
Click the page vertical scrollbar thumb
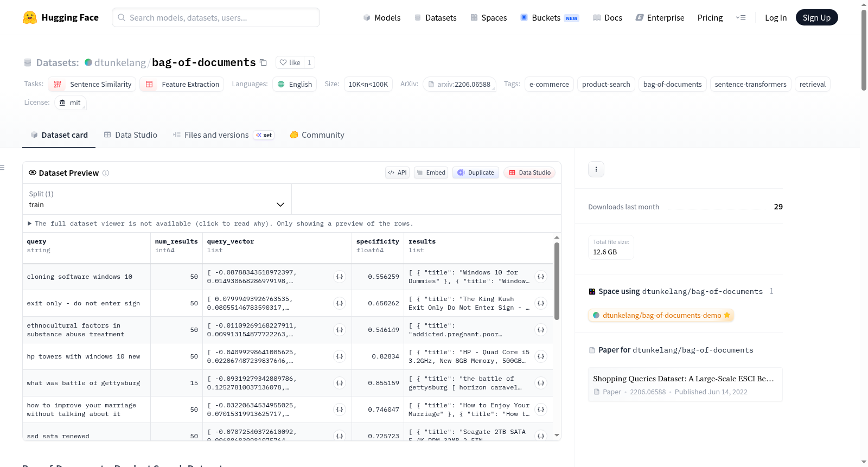pos(864,50)
